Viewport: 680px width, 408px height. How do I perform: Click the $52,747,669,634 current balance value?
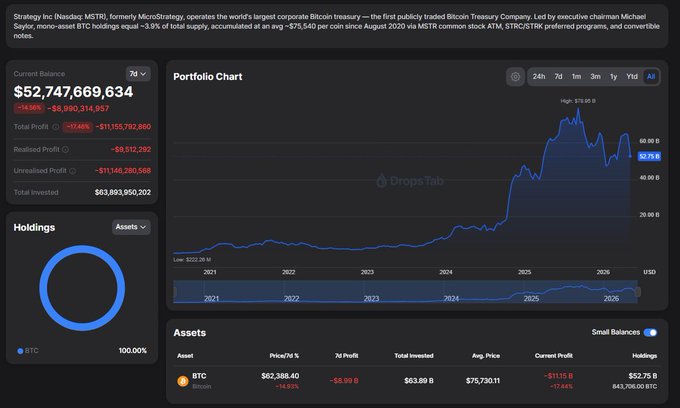73,92
